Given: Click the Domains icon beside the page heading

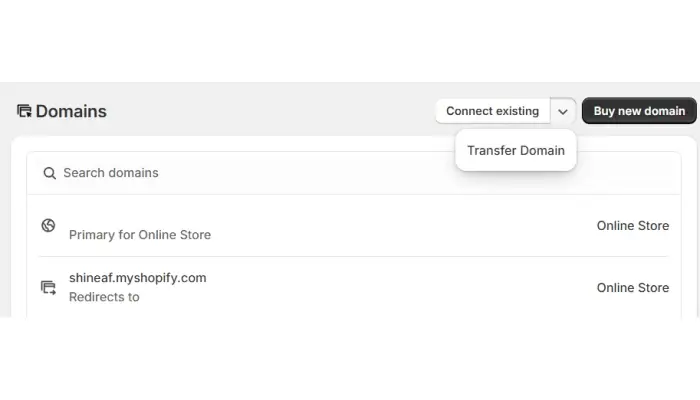Looking at the screenshot, I should click(24, 111).
